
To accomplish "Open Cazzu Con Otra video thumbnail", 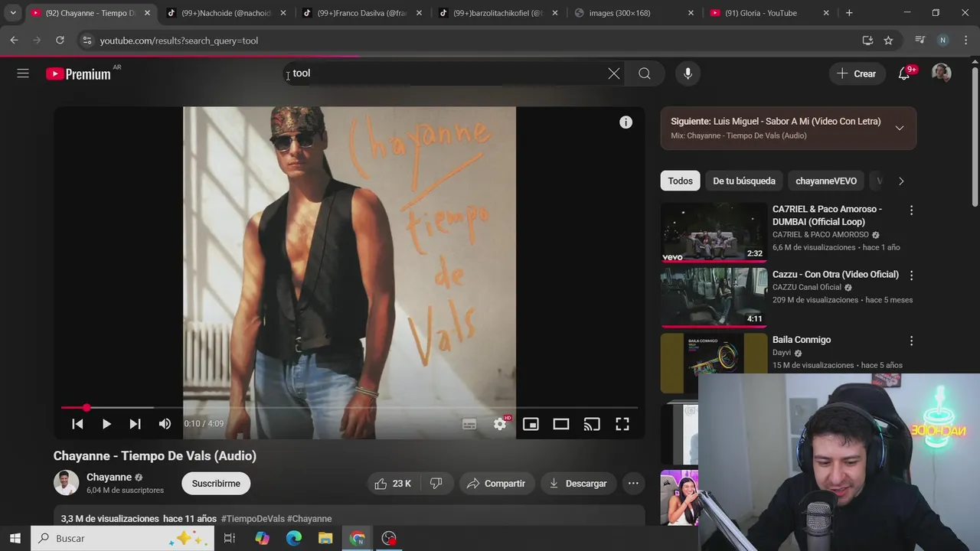I will point(714,297).
